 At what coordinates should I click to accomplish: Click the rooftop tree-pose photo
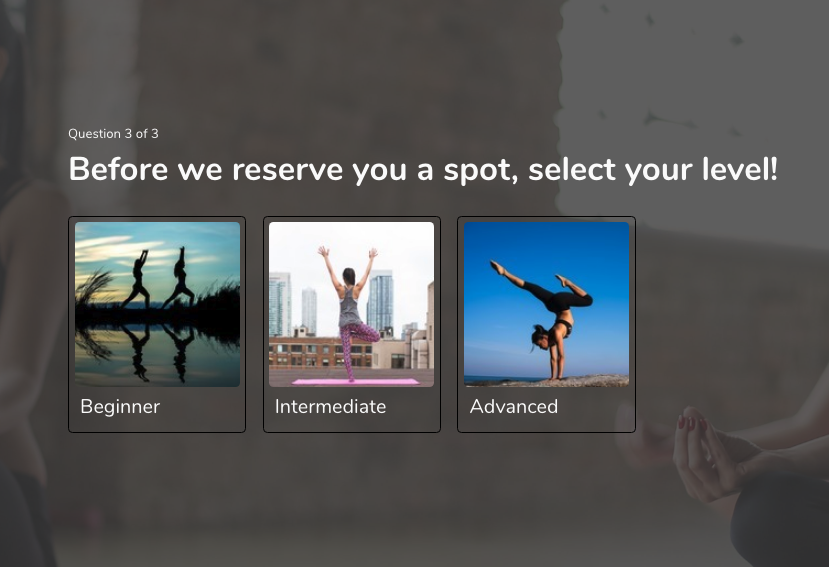[x=352, y=304]
